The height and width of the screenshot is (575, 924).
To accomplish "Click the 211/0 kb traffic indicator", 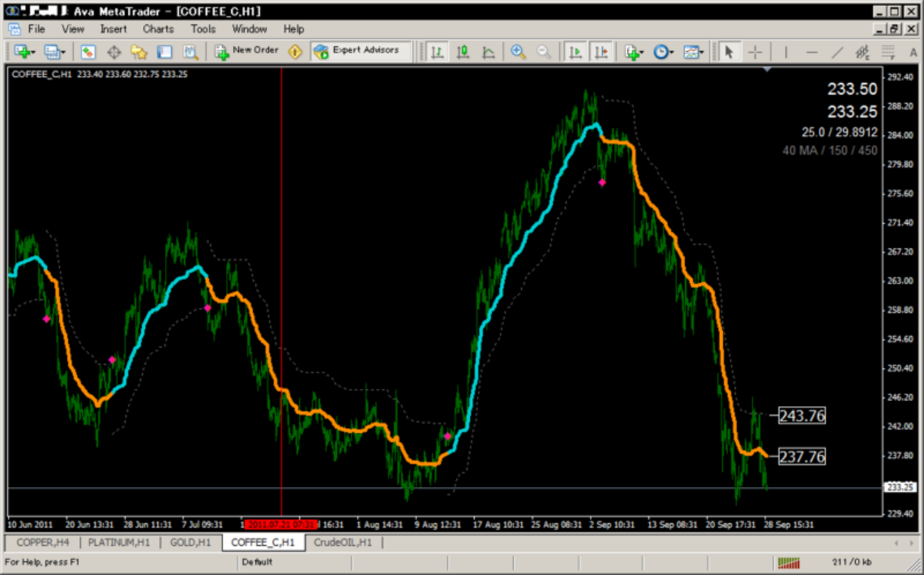I will click(x=852, y=563).
